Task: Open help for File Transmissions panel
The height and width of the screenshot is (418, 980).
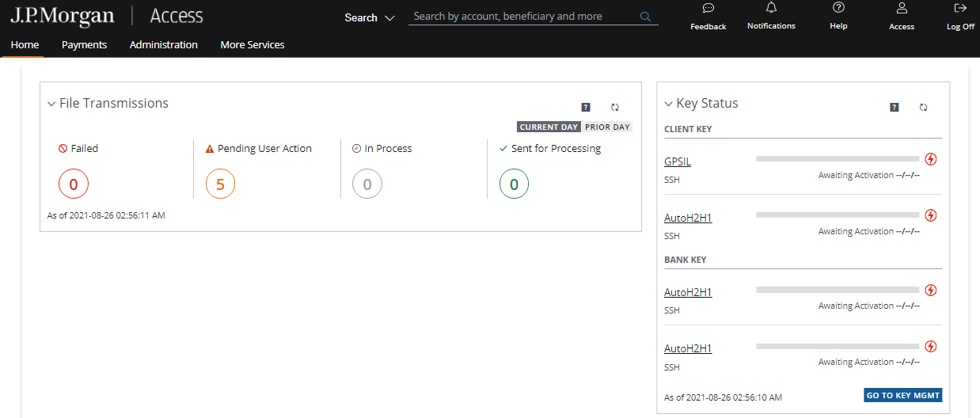Action: tap(585, 107)
